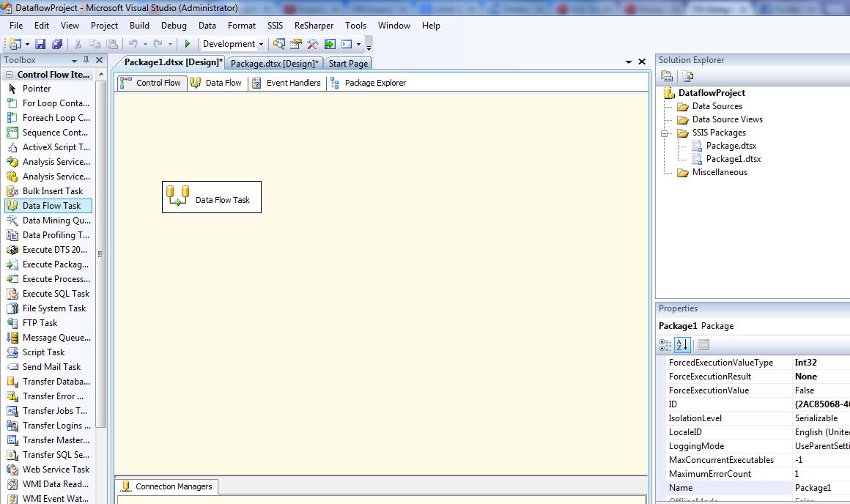Collapse the Control Flow Items section

[10, 75]
